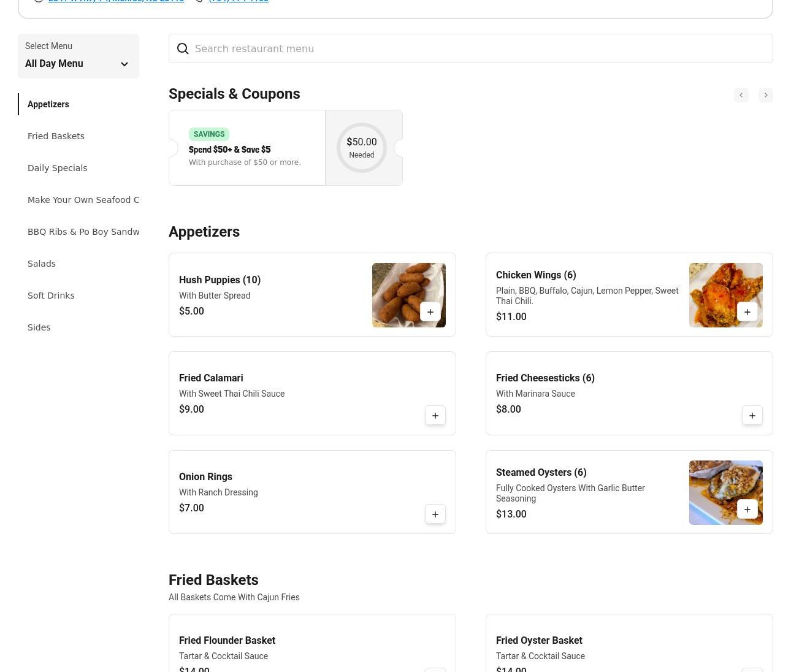Select Daily Specials in sidebar

(x=57, y=168)
